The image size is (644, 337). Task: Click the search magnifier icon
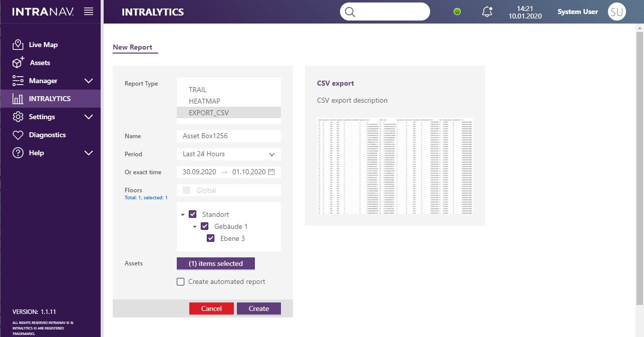coord(350,12)
